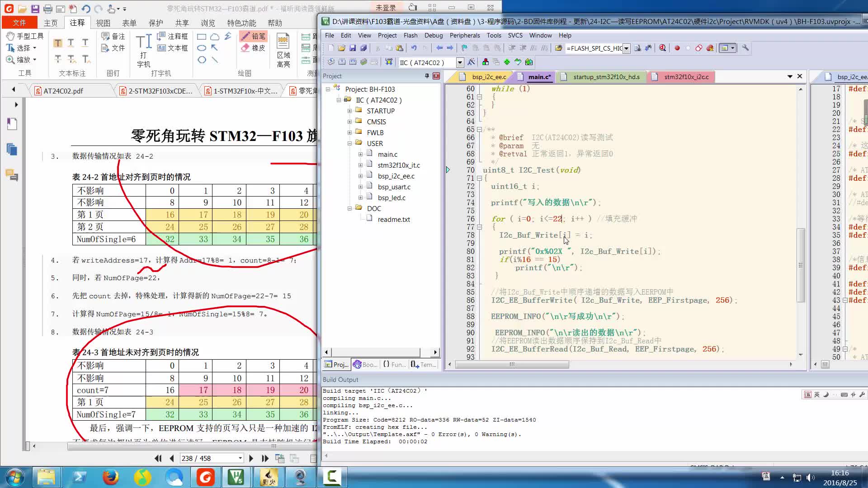Image resolution: width=868 pixels, height=488 pixels.
Task: Expand the CMSIS folder in project tree
Action: tap(349, 122)
